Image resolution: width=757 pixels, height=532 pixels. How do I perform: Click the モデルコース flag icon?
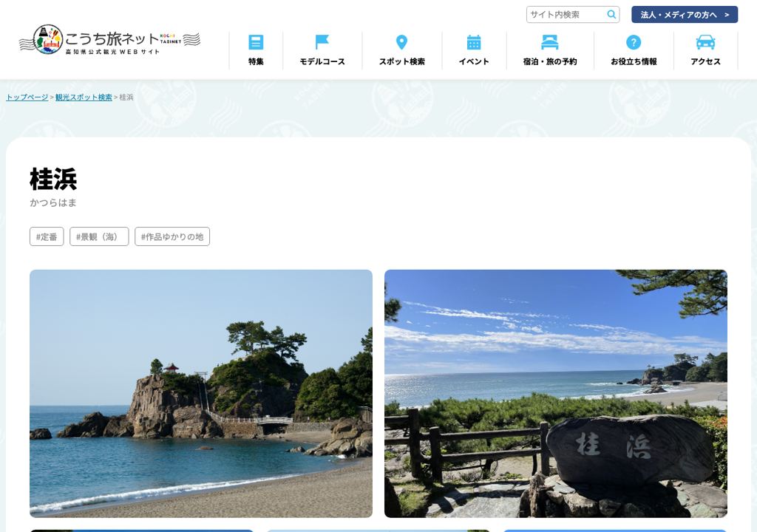pos(322,42)
